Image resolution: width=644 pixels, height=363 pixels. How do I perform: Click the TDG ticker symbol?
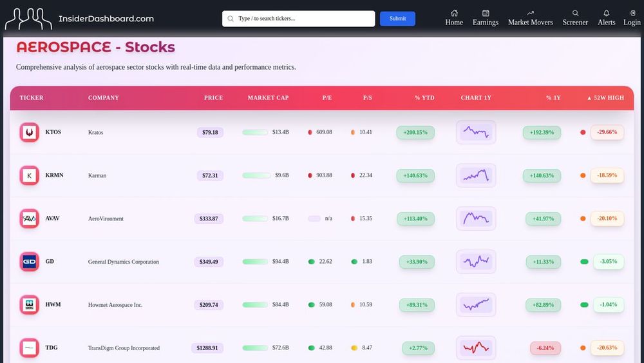point(52,348)
